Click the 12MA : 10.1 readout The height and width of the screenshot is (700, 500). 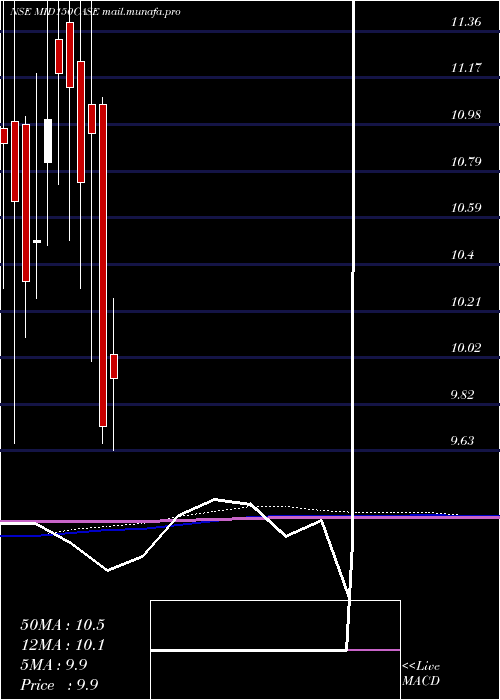click(x=62, y=645)
